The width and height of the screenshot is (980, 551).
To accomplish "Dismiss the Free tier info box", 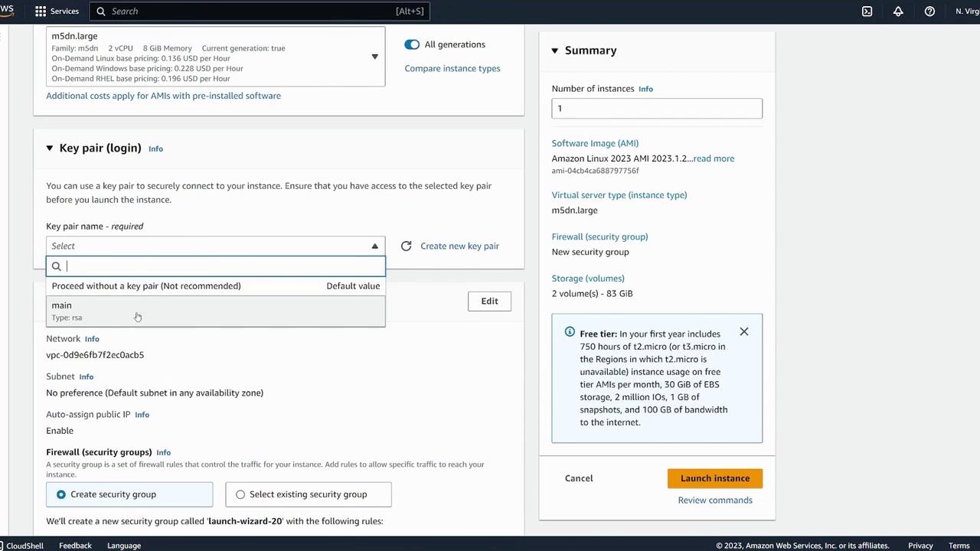I will [x=743, y=331].
